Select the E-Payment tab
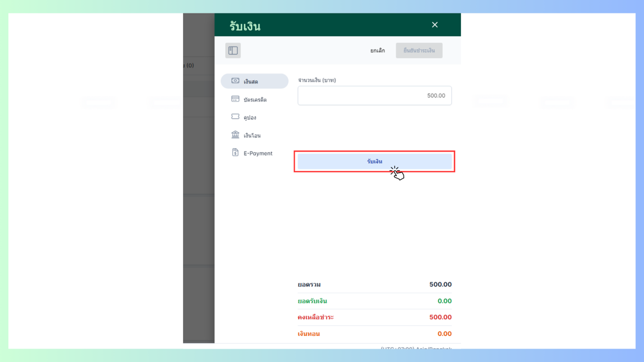644x362 pixels. tap(254, 153)
